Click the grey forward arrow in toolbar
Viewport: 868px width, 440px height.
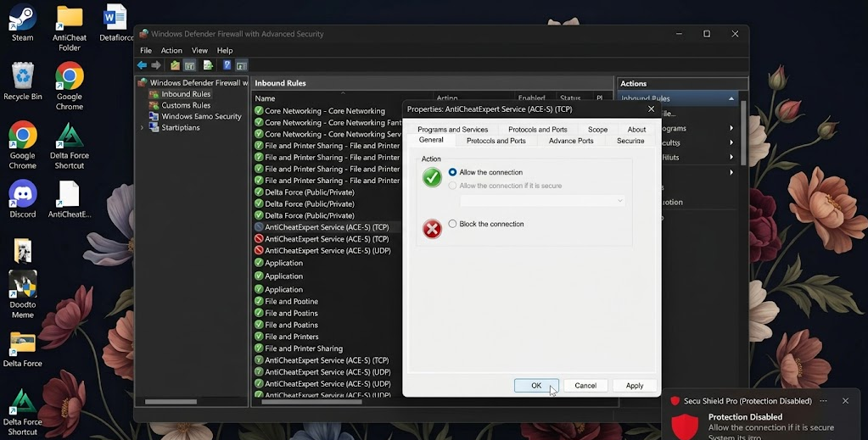point(156,65)
